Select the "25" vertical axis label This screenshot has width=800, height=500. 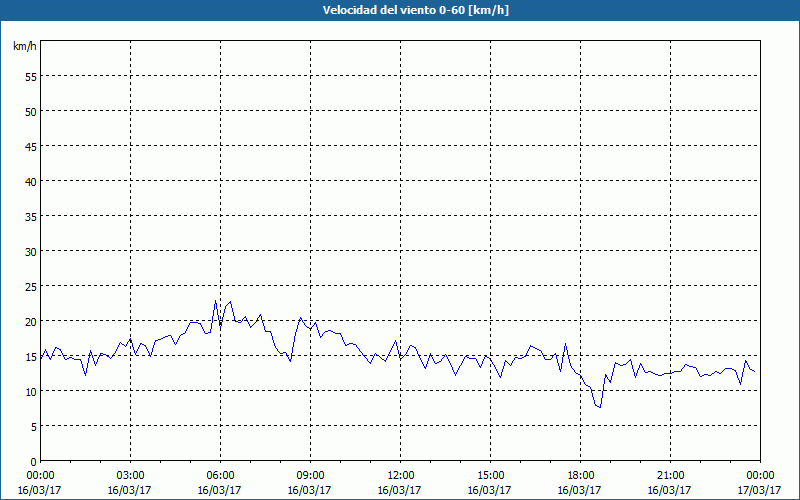tap(31, 287)
